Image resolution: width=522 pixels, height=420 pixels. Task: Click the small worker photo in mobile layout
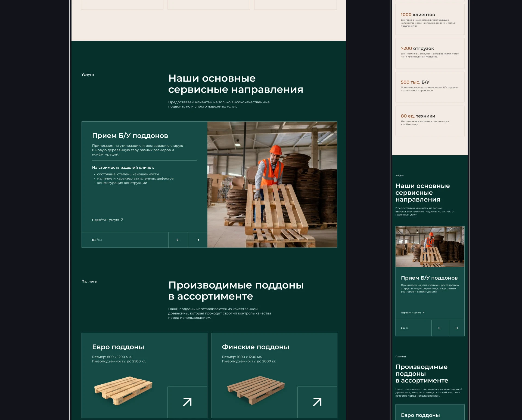(430, 246)
